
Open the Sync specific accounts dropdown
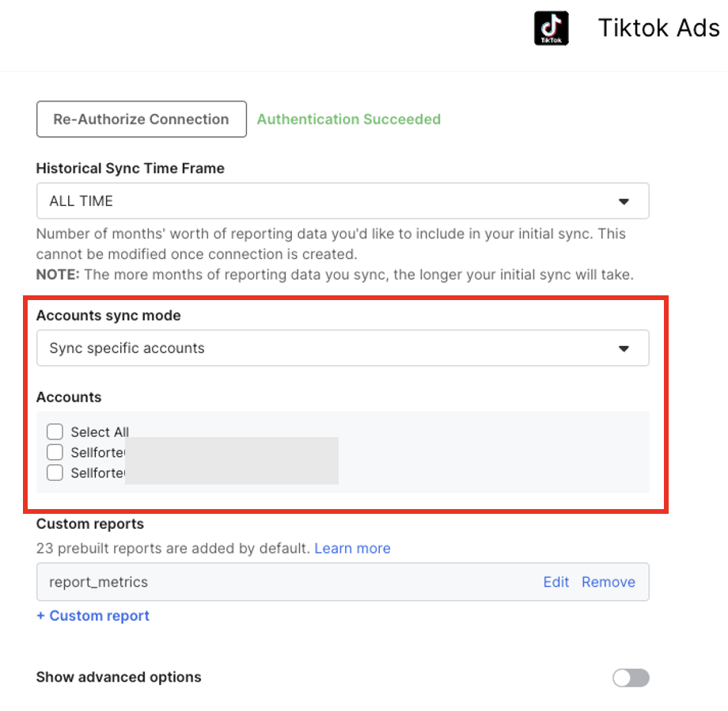342,348
